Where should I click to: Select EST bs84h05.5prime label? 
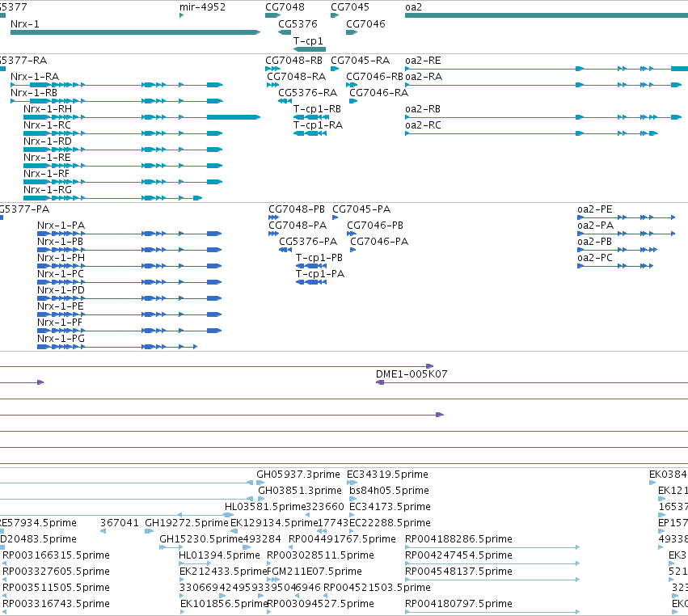389,491
